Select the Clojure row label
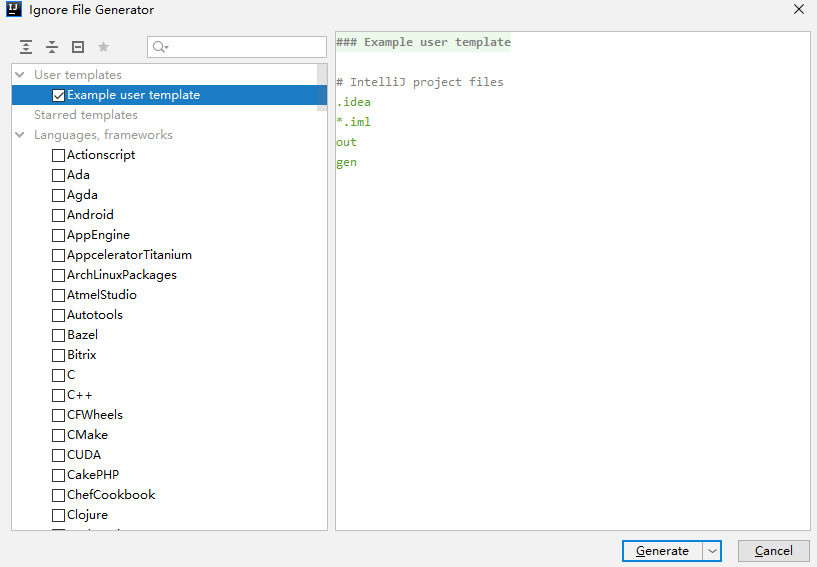The height and width of the screenshot is (567, 817). coord(88,515)
